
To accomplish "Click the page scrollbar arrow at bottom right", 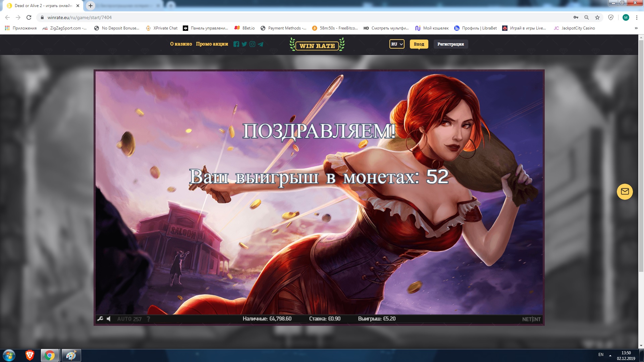I will tap(641, 346).
